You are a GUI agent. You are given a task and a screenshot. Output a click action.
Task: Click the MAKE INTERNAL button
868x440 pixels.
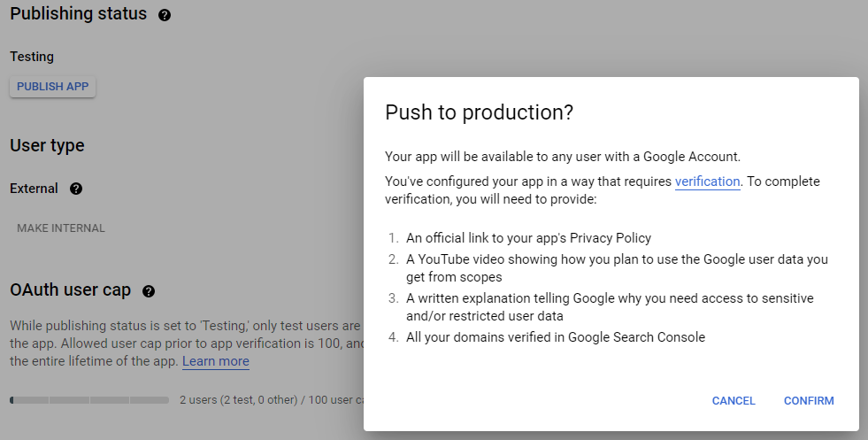[x=61, y=228]
